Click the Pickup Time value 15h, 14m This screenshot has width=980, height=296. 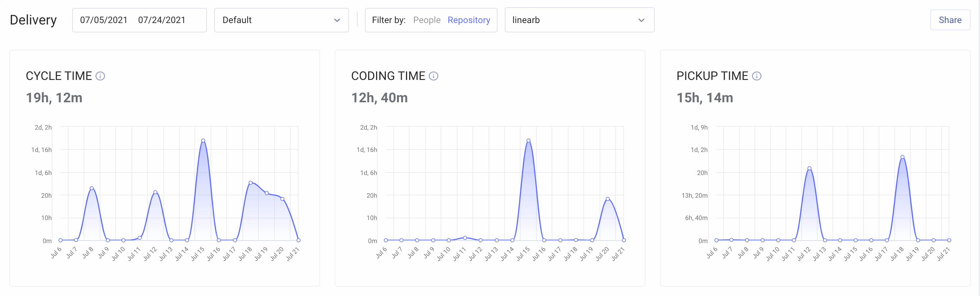coord(705,98)
